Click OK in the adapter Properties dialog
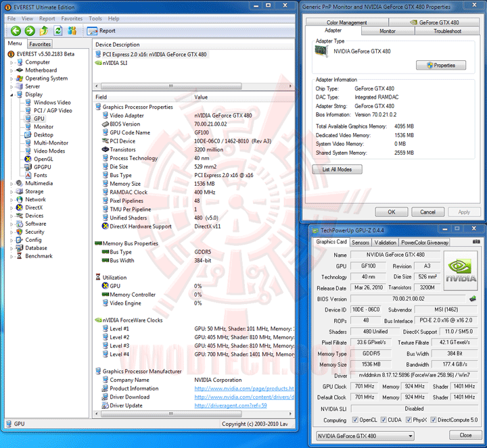The width and height of the screenshot is (487, 448). click(x=392, y=212)
